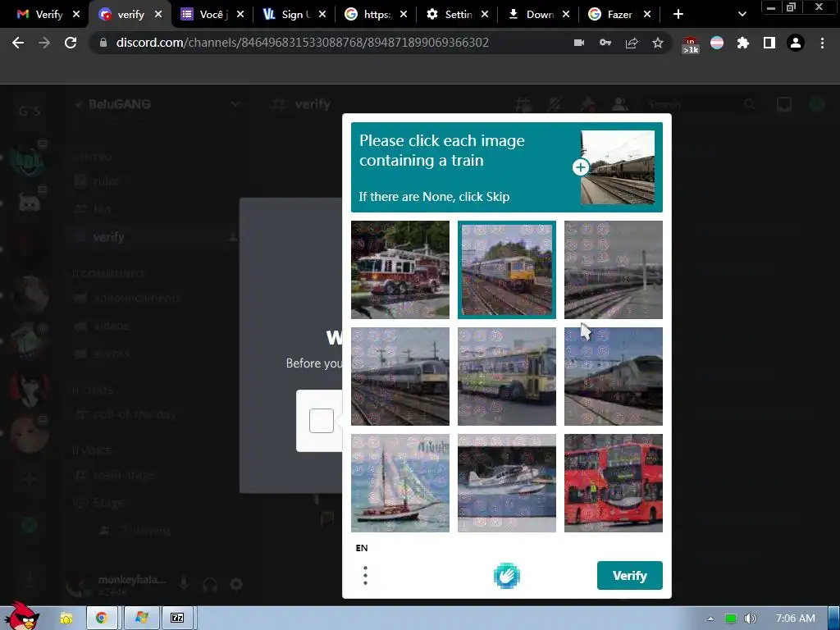The height and width of the screenshot is (630, 840).
Task: Open the 7z taskbar button
Action: click(x=177, y=619)
